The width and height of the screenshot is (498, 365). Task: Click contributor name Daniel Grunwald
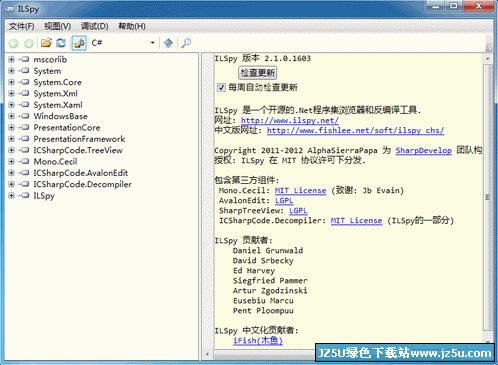click(268, 250)
